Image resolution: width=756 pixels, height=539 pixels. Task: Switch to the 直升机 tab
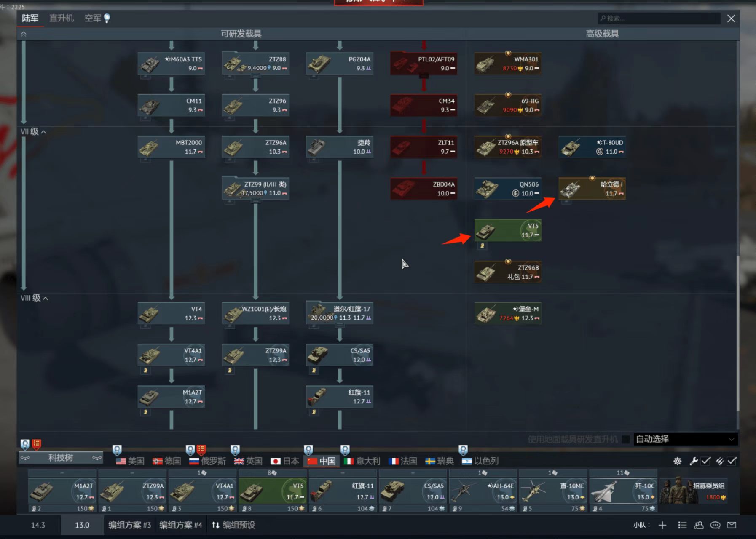point(62,18)
